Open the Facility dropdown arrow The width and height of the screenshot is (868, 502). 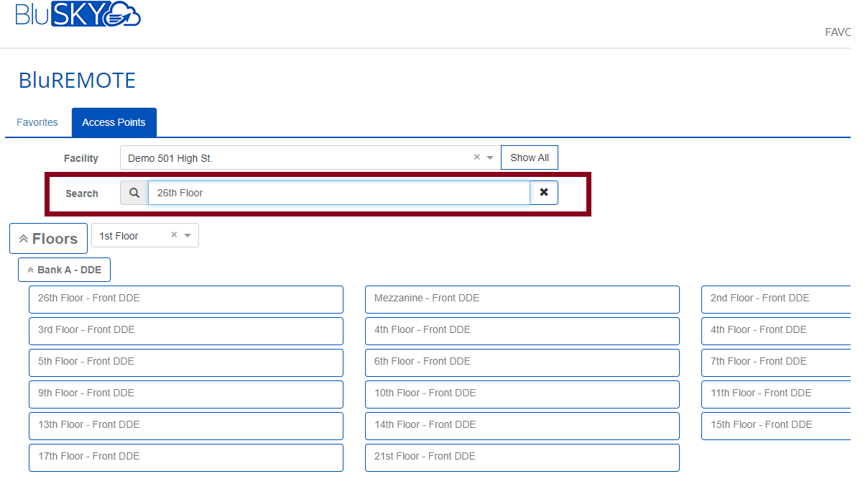490,158
